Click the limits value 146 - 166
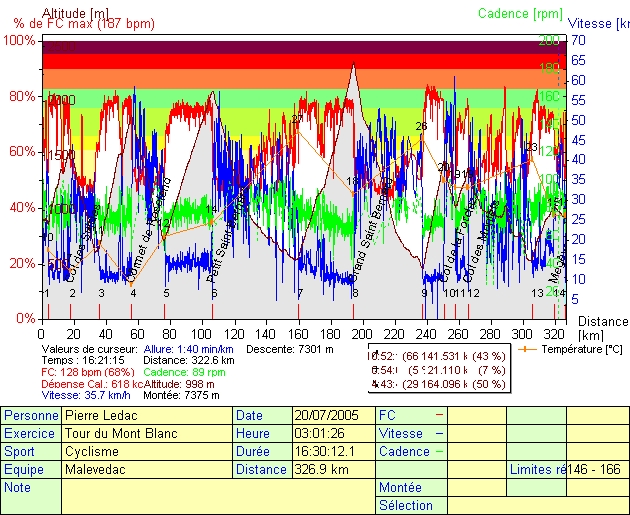This screenshot has width=630, height=515. coord(594,470)
